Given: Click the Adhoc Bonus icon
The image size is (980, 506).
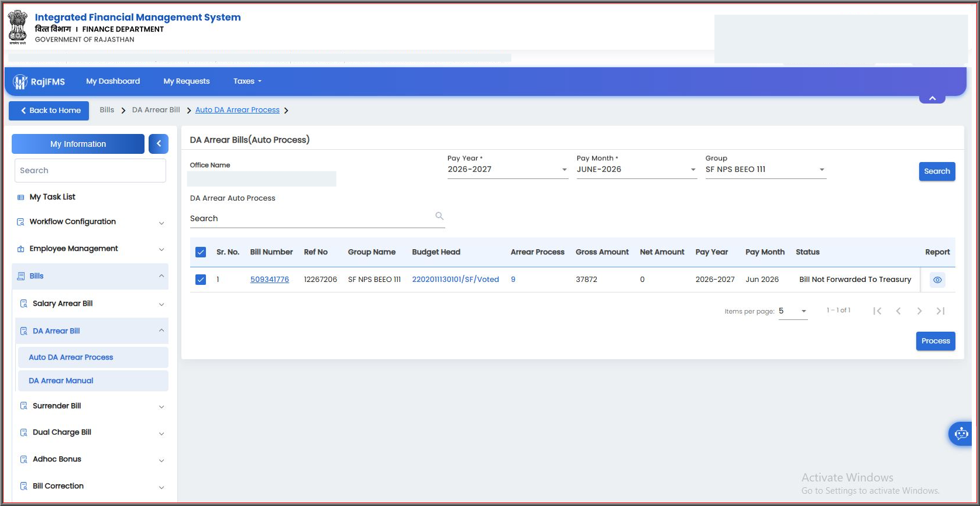Looking at the screenshot, I should [24, 460].
